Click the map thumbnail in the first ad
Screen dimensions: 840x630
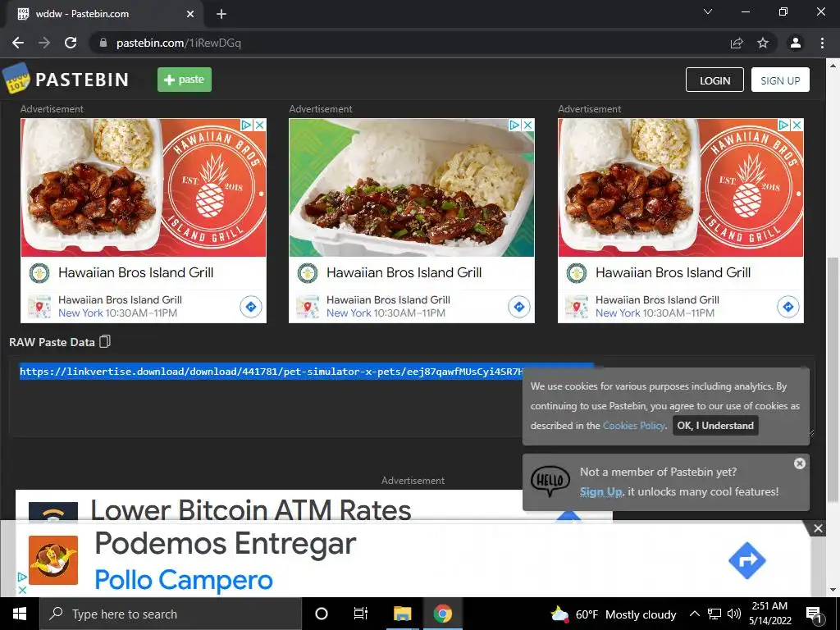(x=39, y=307)
